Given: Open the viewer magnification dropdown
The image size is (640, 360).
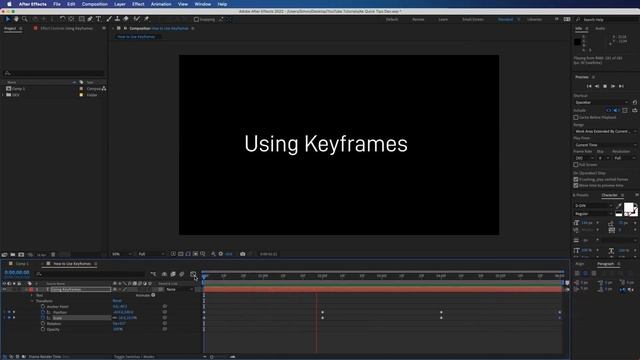Looking at the screenshot, I should [122, 254].
